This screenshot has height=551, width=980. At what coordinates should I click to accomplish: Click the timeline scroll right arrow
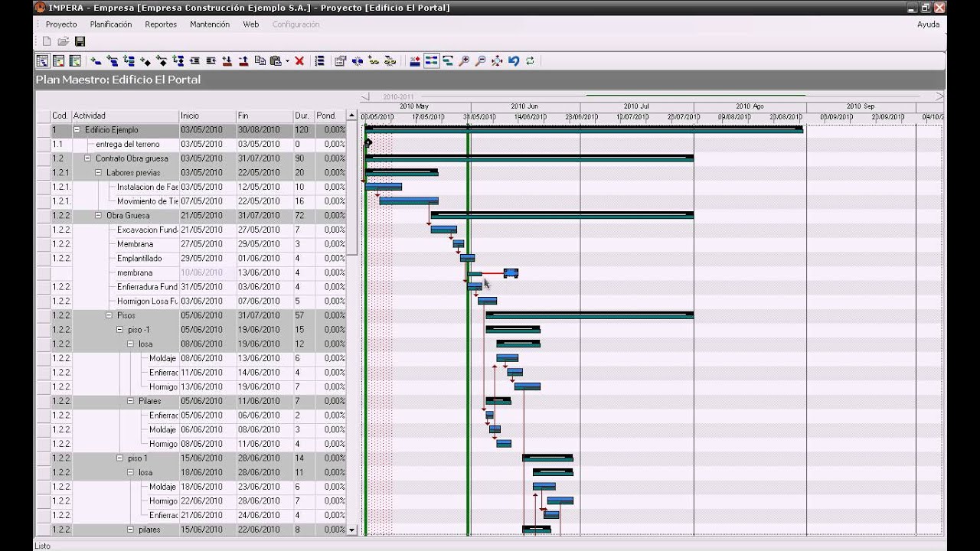pyautogui.click(x=939, y=97)
